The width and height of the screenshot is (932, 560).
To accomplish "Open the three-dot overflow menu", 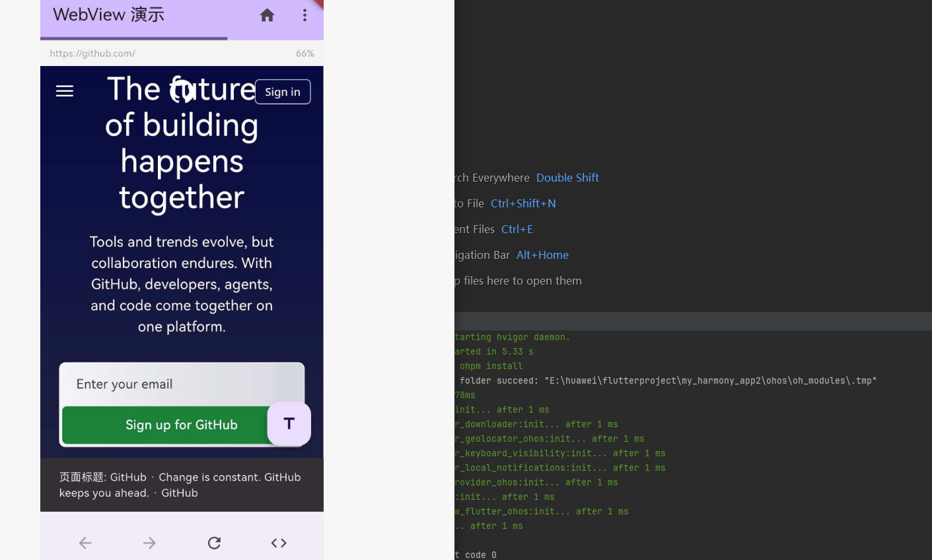I will click(305, 15).
